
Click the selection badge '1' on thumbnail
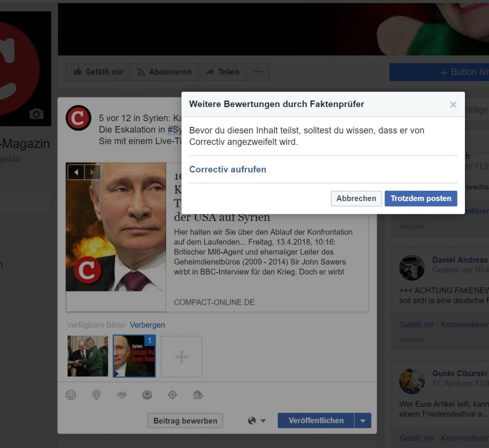point(150,340)
